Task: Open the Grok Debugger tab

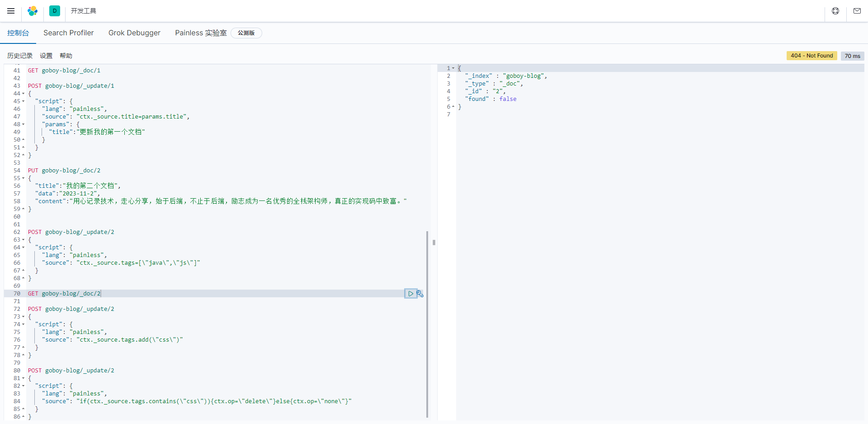Action: (134, 33)
